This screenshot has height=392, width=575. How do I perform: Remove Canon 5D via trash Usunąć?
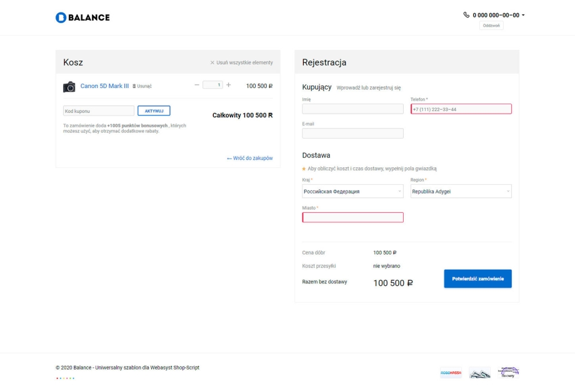pos(144,86)
